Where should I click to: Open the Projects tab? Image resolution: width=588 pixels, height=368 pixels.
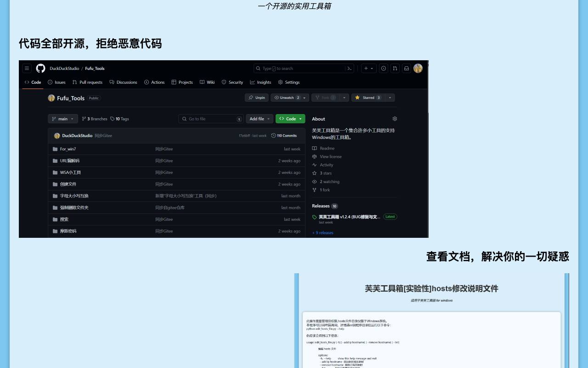tap(182, 82)
